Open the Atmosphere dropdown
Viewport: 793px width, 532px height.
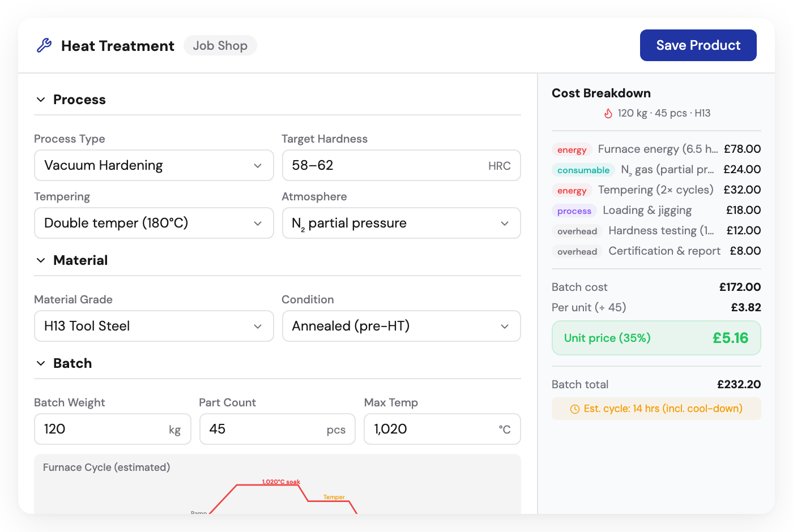401,223
